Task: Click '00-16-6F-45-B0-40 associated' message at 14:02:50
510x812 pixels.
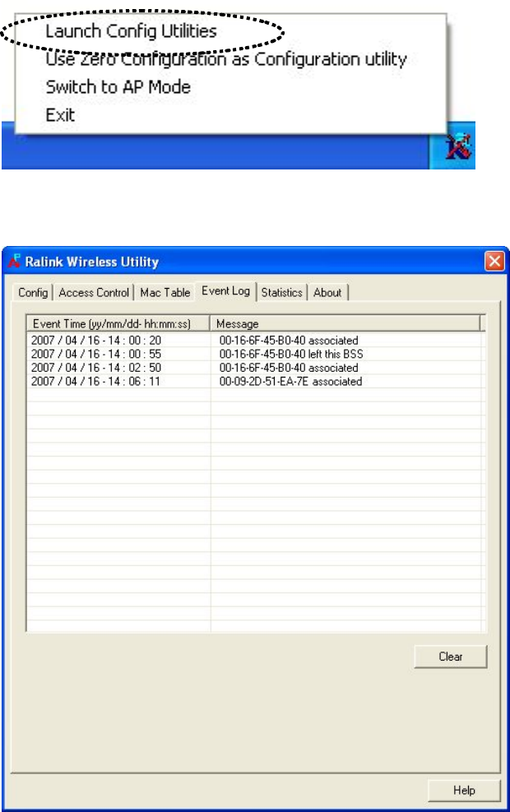Action: click(x=289, y=368)
